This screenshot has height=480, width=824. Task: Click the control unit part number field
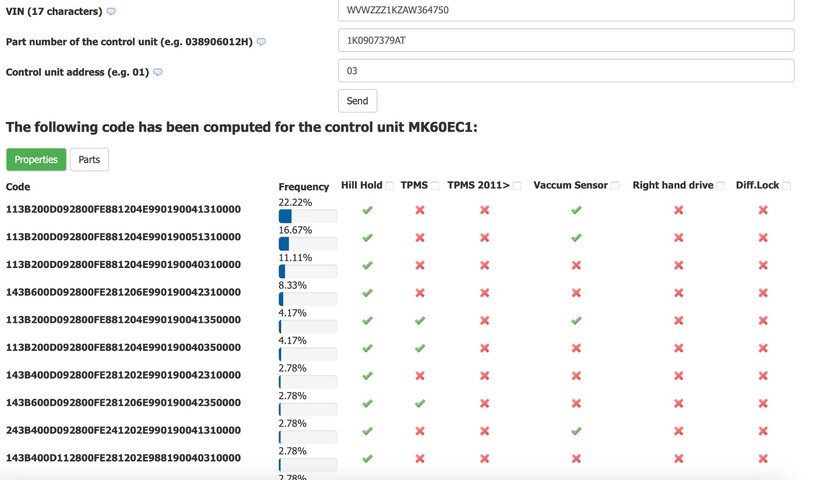pos(566,40)
